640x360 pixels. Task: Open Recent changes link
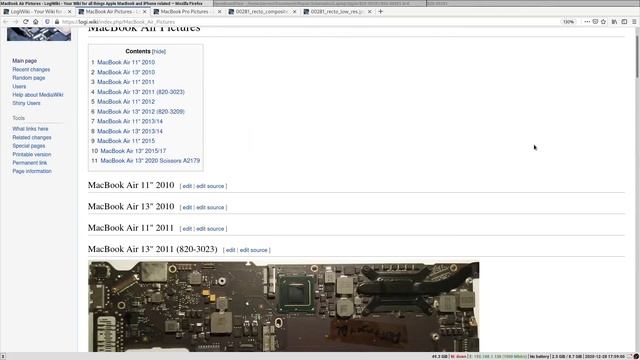[31, 69]
